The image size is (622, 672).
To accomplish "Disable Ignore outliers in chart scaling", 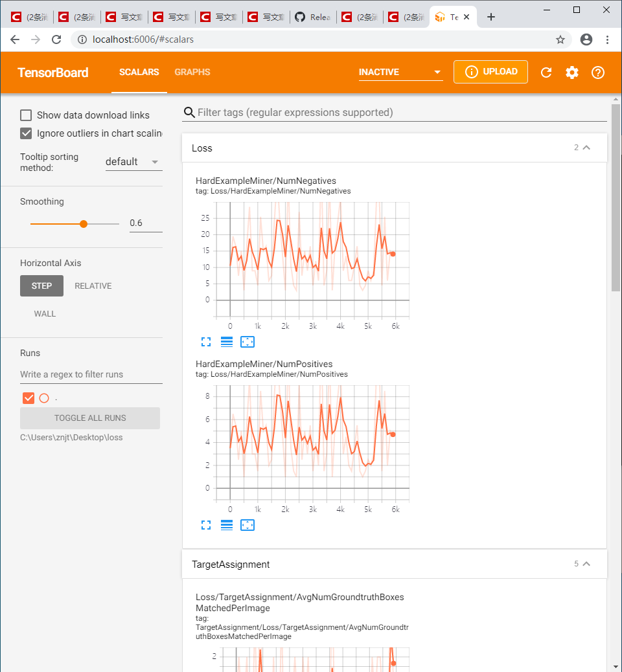I will click(25, 133).
